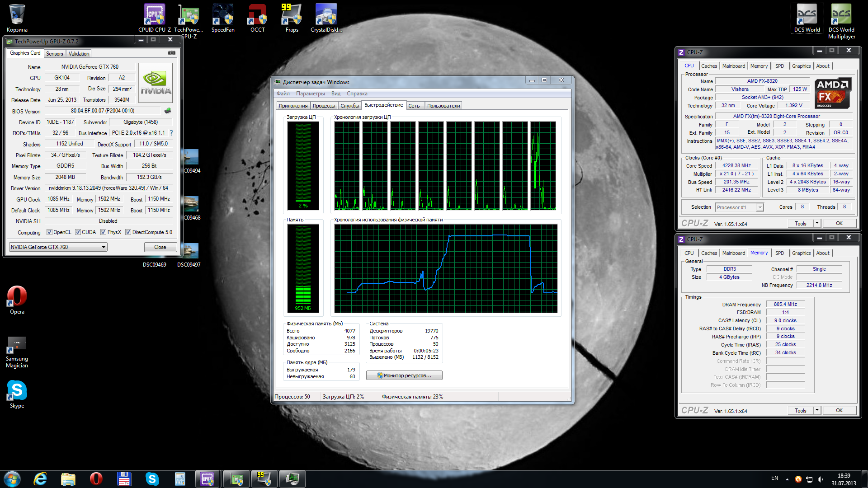
Task: Open Windows Explorer folder on taskbar
Action: pyautogui.click(x=68, y=479)
